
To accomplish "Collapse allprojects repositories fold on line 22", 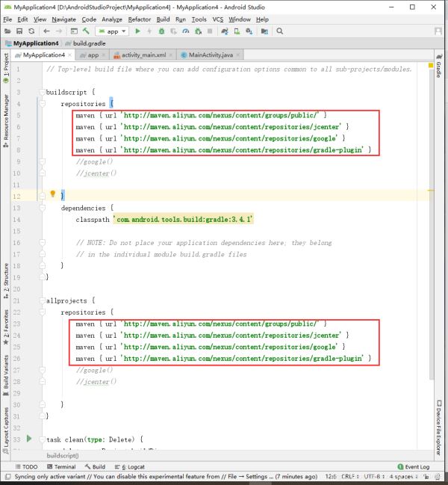I will click(43, 312).
